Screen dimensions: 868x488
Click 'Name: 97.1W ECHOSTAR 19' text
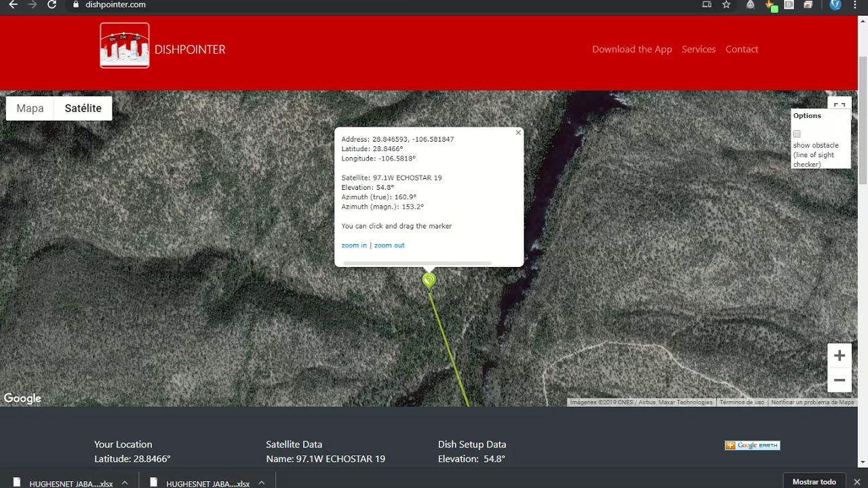tap(325, 459)
